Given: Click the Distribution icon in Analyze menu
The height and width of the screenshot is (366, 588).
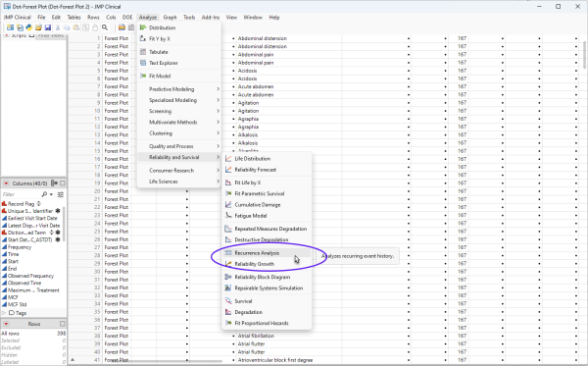Looking at the screenshot, I should (x=143, y=27).
